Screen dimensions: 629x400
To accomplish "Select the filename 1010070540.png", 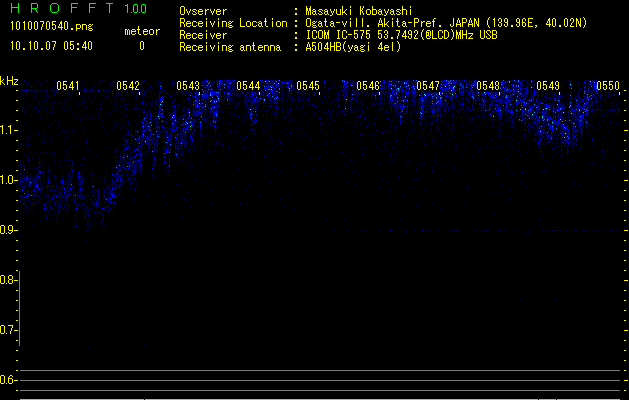I will (x=52, y=27).
